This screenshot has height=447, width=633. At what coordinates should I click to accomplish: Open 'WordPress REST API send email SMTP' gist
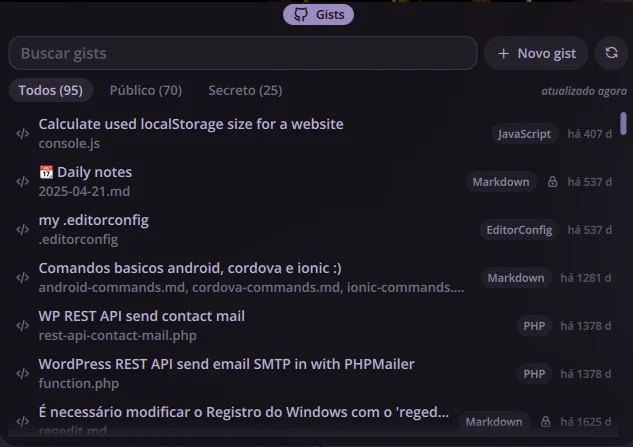coord(226,364)
